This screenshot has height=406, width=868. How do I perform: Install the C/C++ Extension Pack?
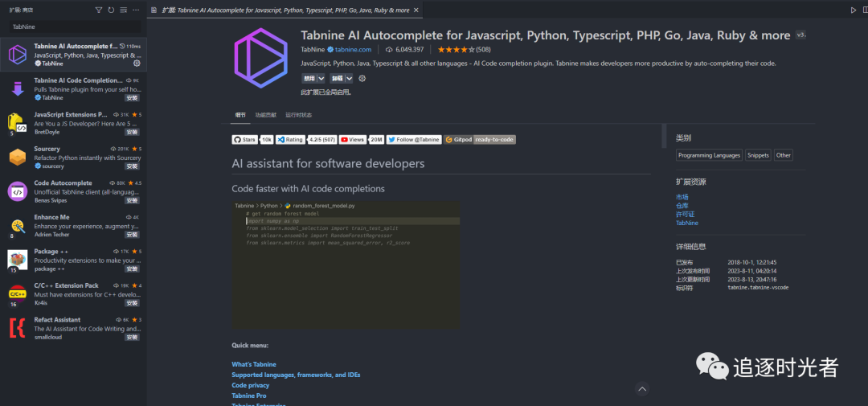(132, 303)
